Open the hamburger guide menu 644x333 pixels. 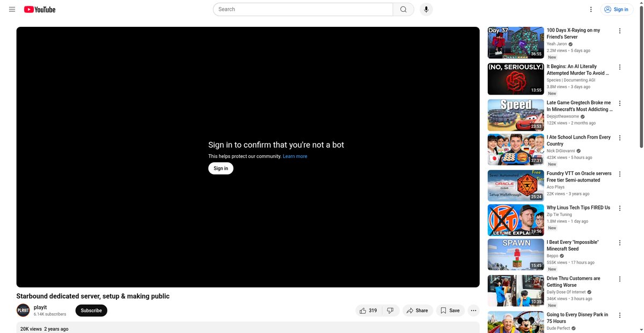click(x=12, y=9)
